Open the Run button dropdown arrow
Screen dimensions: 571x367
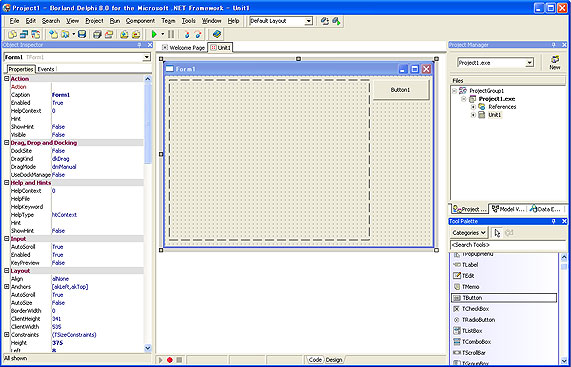162,34
